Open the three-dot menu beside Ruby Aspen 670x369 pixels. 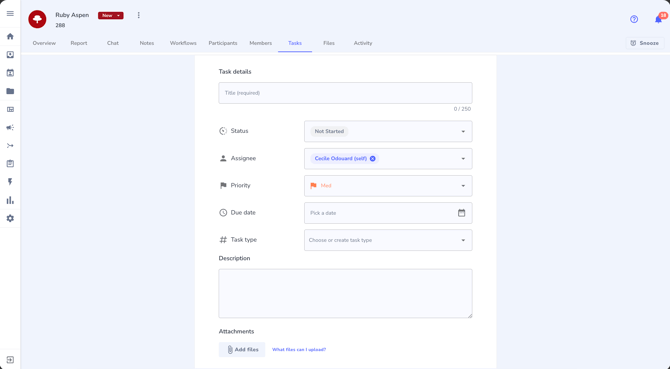coord(138,15)
